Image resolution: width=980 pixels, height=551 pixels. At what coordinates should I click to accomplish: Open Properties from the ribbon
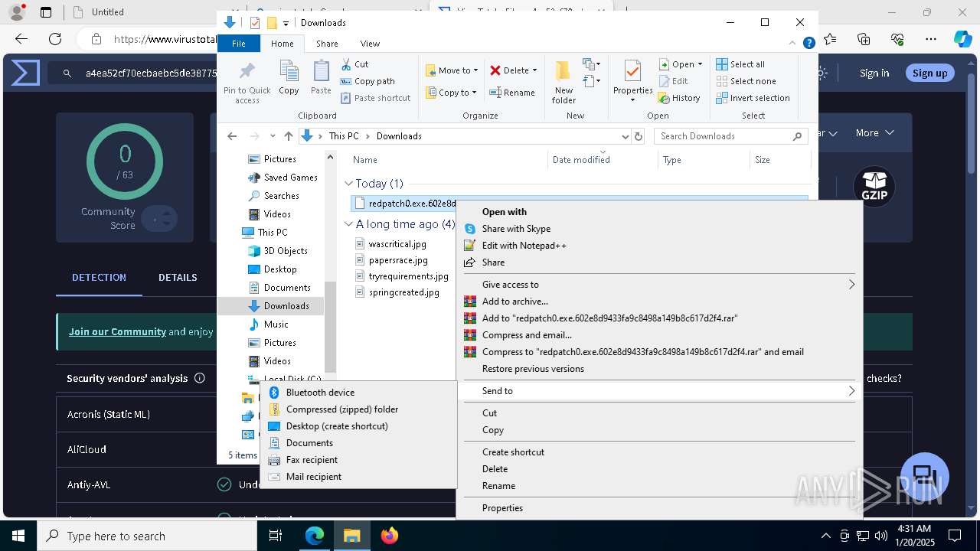(632, 82)
